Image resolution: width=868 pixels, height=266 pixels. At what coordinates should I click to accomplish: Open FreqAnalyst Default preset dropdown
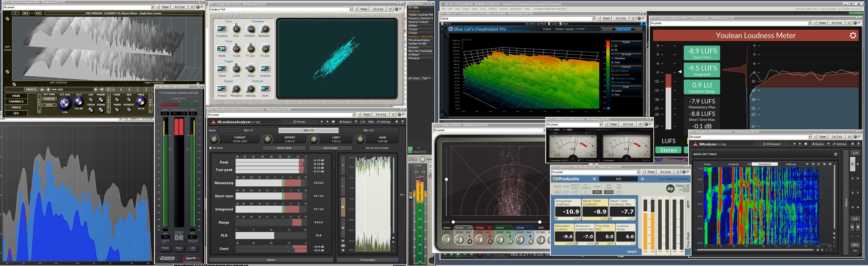click(593, 19)
